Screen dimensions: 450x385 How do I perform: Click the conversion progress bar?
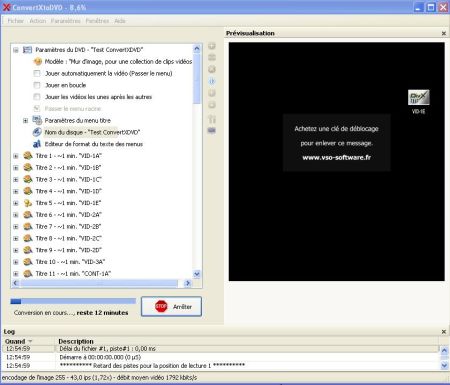click(73, 301)
